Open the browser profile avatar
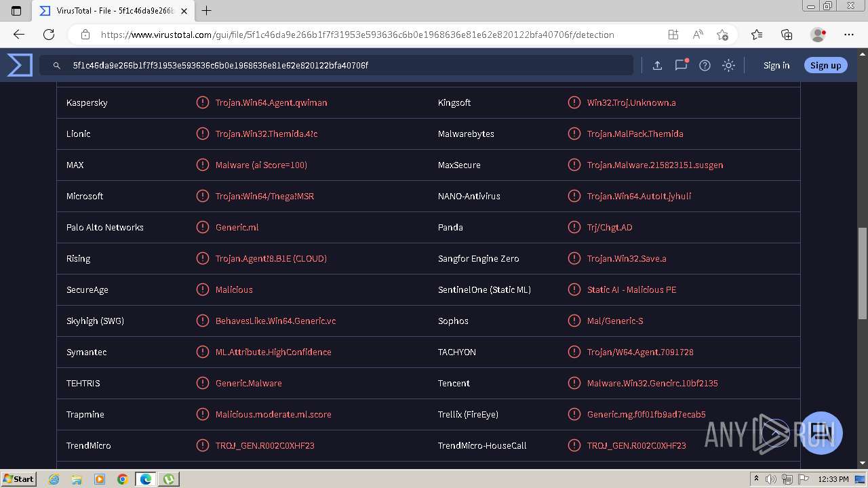The image size is (868, 488). tap(818, 35)
